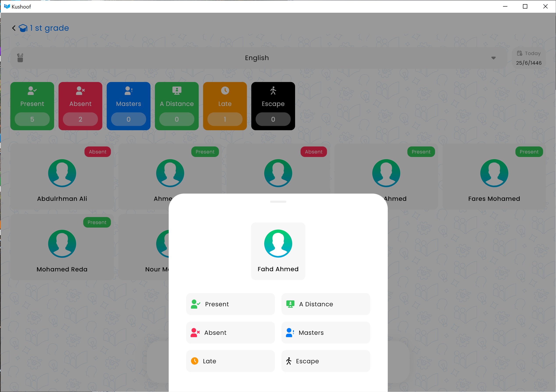
Task: Set Fahd Ahmed status to Absent
Action: (x=230, y=333)
